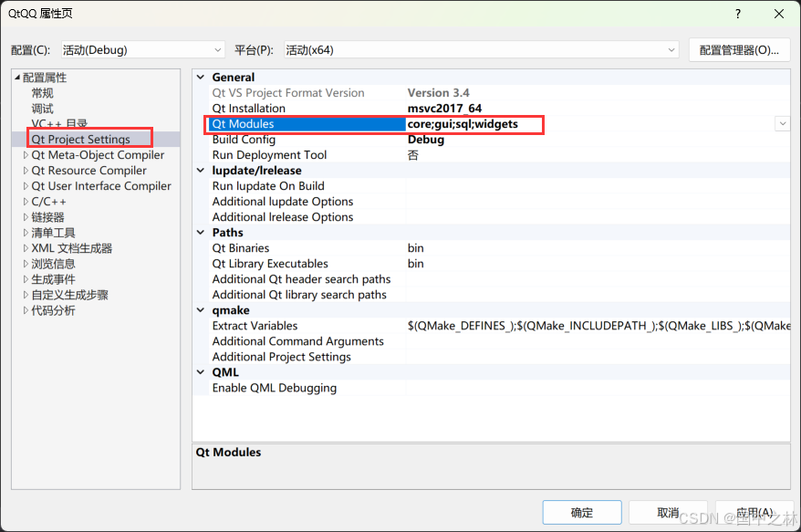Screen dimensions: 801x532
Task: Select Additional Qt library search paths row
Action: 499,295
